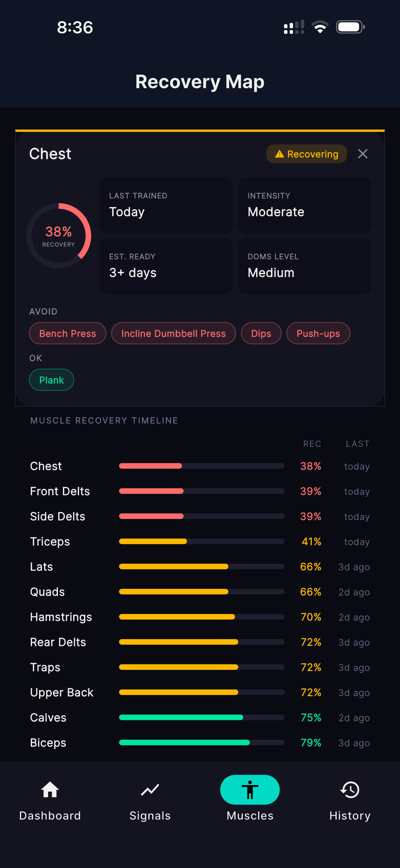The image size is (400, 868).
Task: Open the Est. Ready 3+ days tile
Action: click(166, 266)
